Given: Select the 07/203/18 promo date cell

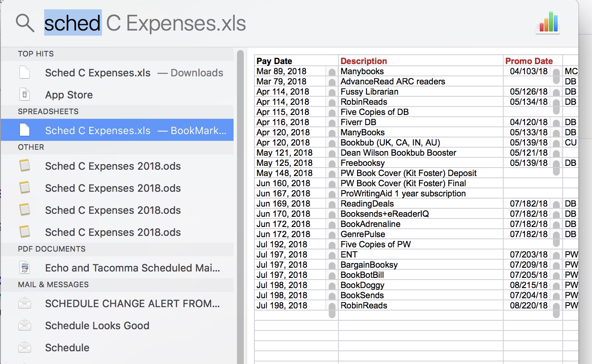Looking at the screenshot, I should click(x=533, y=255).
